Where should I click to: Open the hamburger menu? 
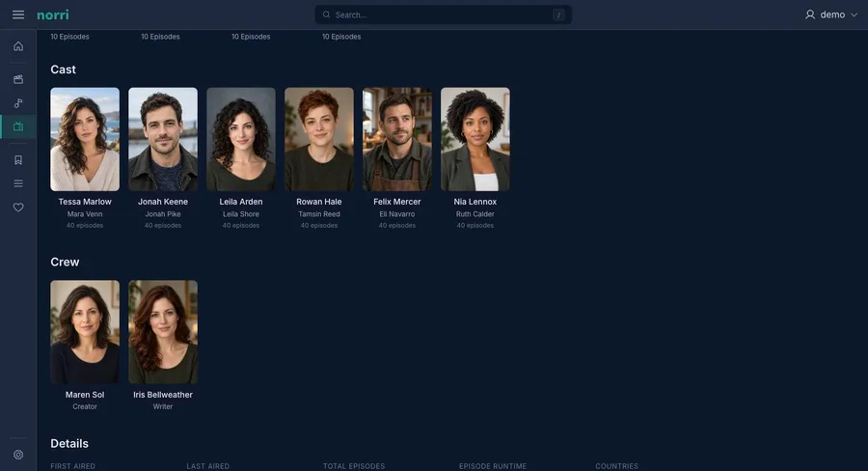click(18, 15)
